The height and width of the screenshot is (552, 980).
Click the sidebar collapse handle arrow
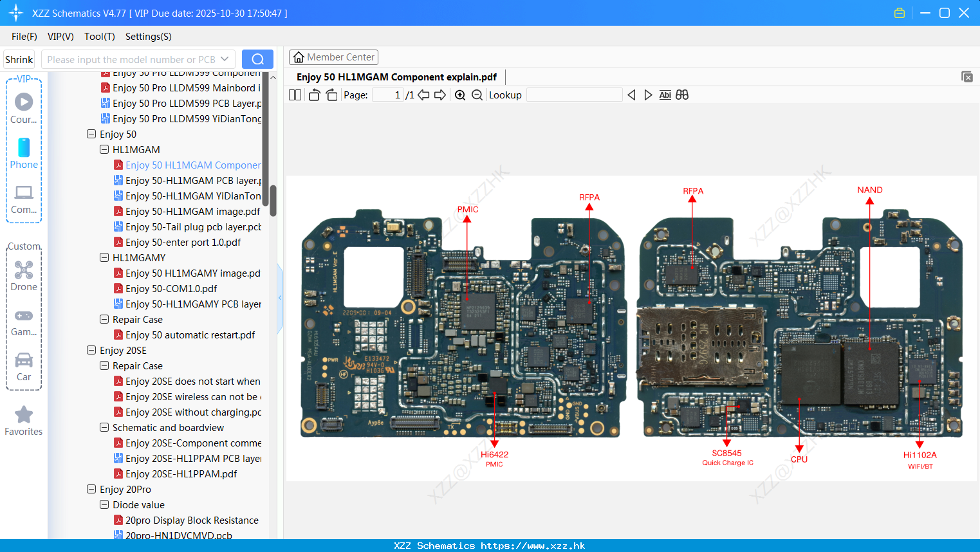coord(280,298)
